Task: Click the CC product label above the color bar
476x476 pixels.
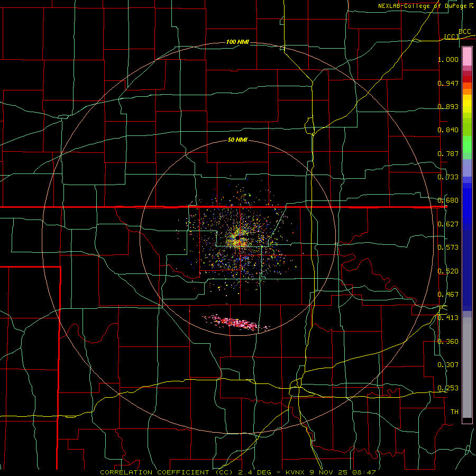Action: pyautogui.click(x=452, y=36)
